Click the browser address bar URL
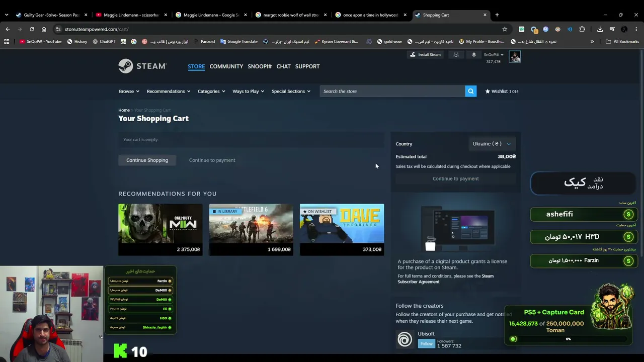Viewport: 644px width, 362px height. (x=97, y=29)
